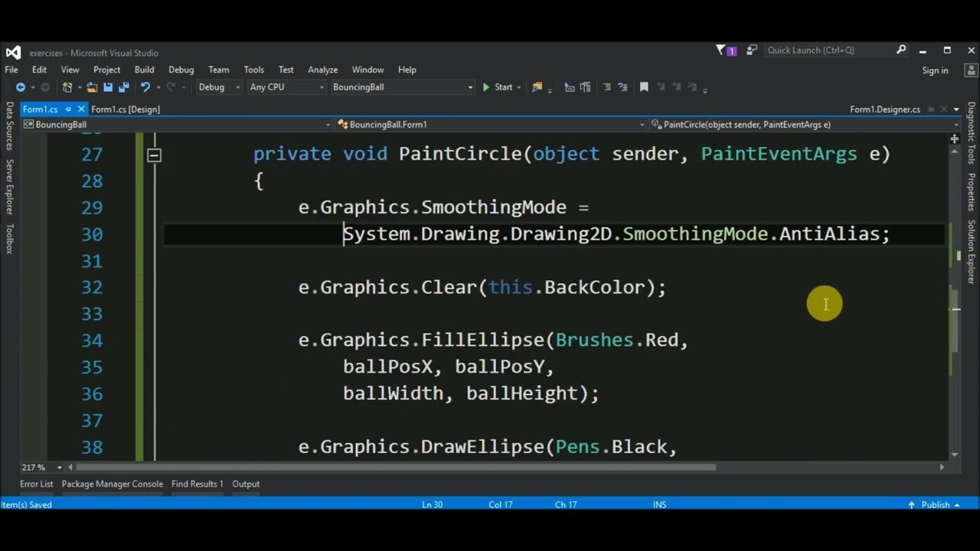
Task: Click the Navigate Backward arrow icon
Action: pyautogui.click(x=21, y=87)
